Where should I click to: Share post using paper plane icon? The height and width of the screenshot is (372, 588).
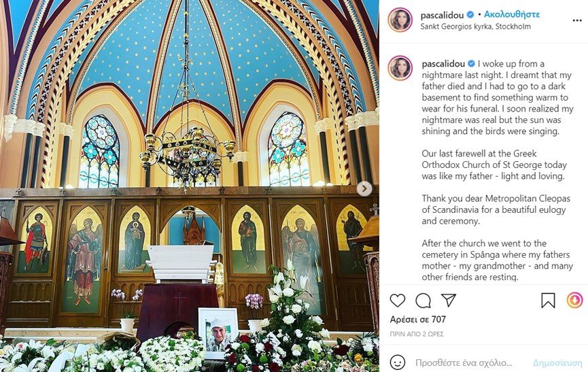click(x=449, y=300)
